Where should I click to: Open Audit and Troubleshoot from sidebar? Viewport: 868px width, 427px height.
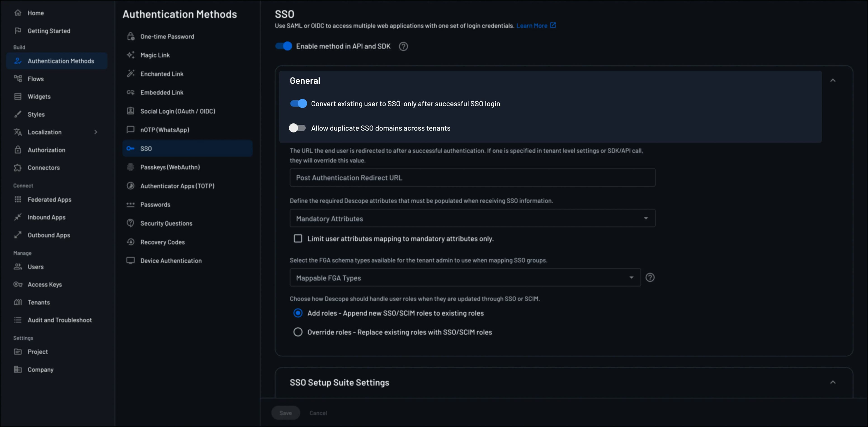(x=59, y=320)
